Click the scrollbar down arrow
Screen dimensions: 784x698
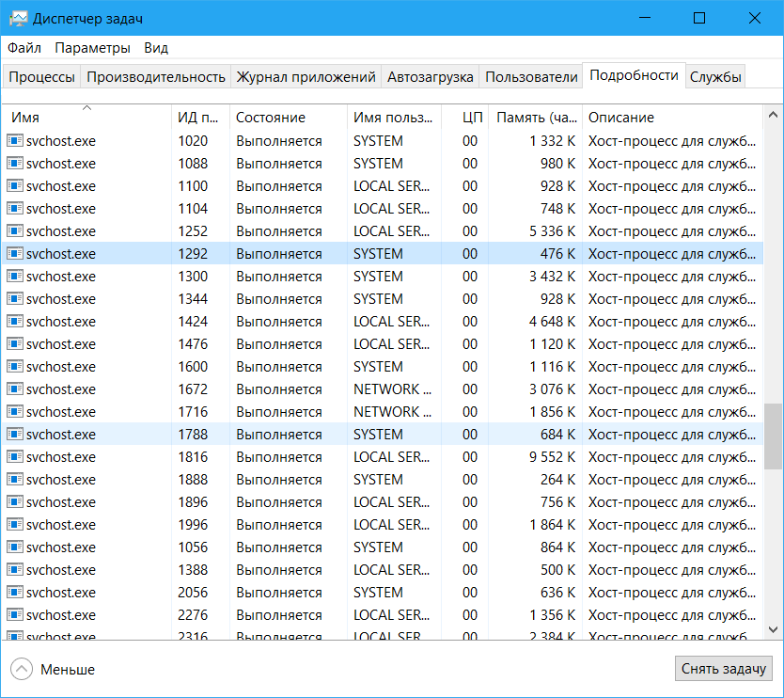click(773, 629)
